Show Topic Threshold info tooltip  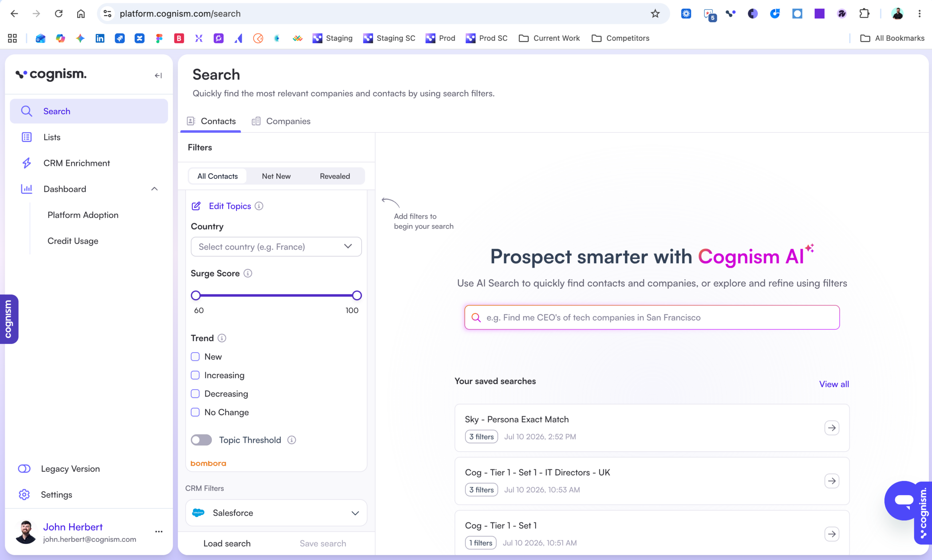click(292, 440)
